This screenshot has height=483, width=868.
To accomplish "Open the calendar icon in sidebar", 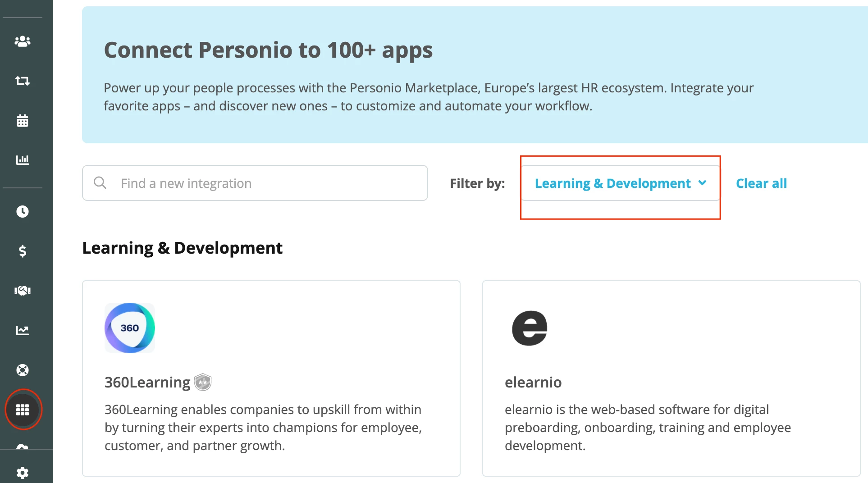I will coord(23,120).
